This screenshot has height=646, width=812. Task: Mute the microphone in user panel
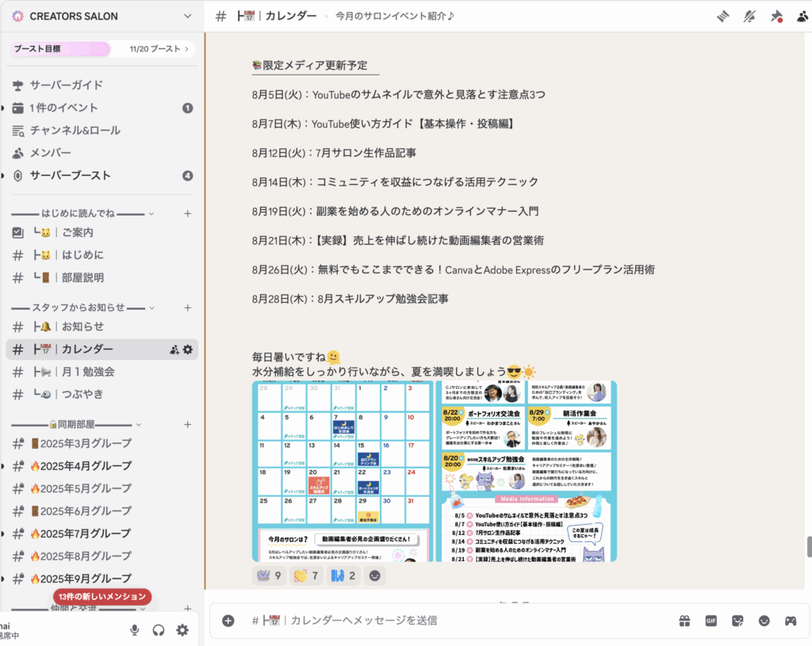click(135, 630)
